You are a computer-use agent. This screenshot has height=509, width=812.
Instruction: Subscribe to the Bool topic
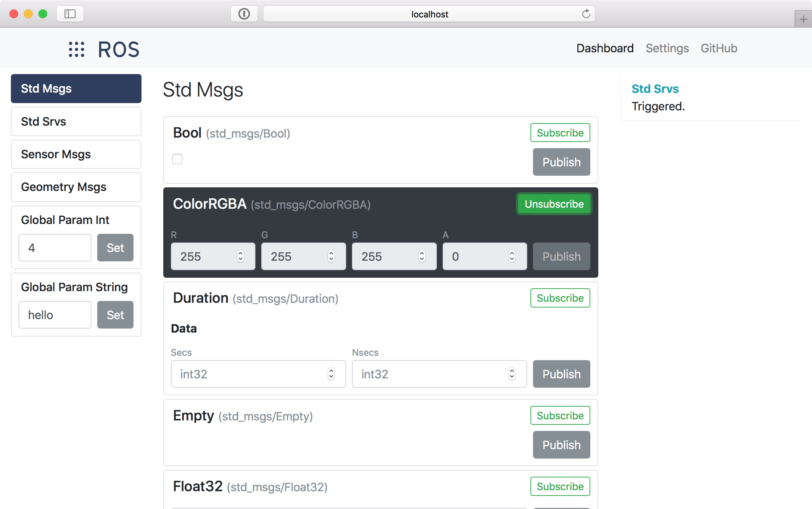click(x=560, y=133)
